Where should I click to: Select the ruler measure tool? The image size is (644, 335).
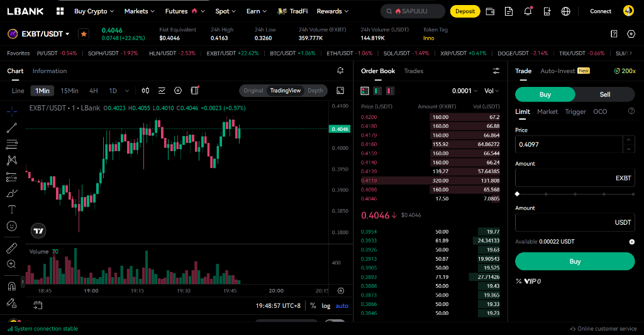[12, 248]
